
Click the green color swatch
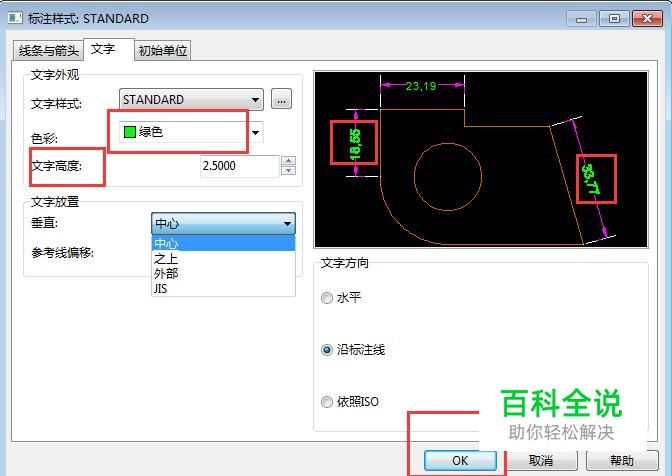[x=129, y=132]
